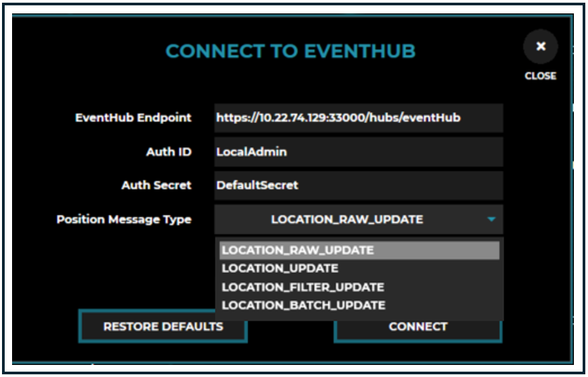Click the Position Message Type label
The height and width of the screenshot is (377, 588).
(124, 220)
